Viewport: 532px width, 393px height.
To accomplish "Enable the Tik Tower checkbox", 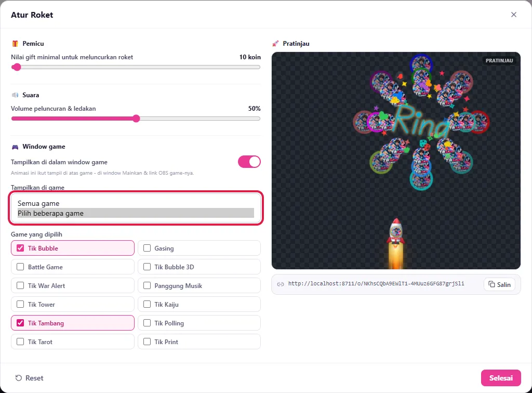I will pyautogui.click(x=20, y=304).
